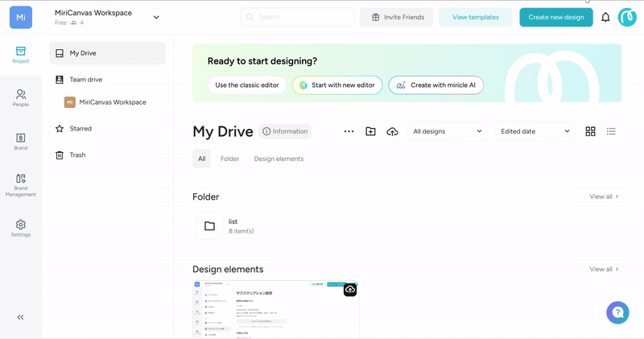Click the create new folder icon
The image size is (644, 339).
pyautogui.click(x=370, y=131)
